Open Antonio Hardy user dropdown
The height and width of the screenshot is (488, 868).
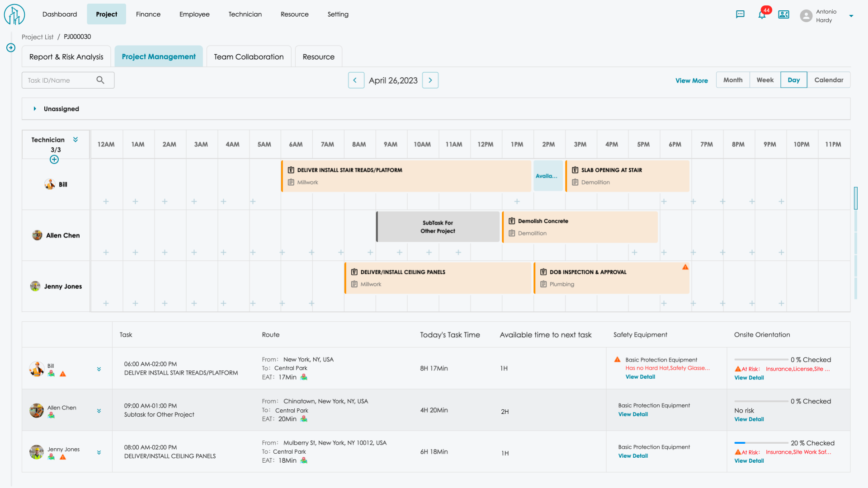pos(851,16)
